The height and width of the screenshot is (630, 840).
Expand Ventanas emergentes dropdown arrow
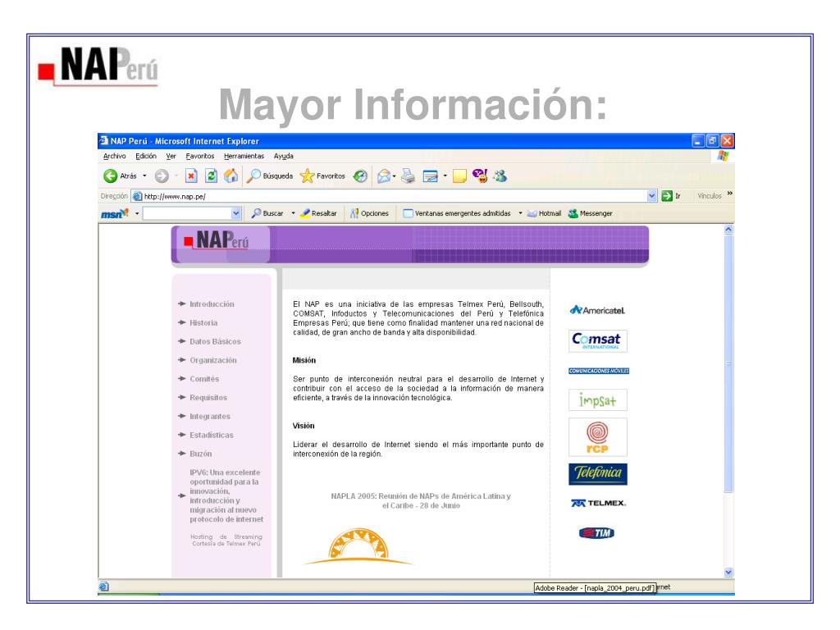click(x=520, y=213)
